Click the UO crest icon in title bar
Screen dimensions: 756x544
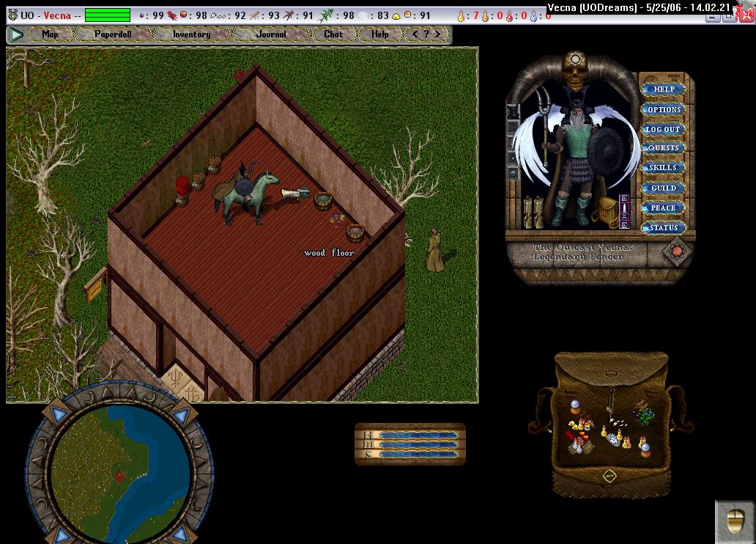(x=13, y=15)
